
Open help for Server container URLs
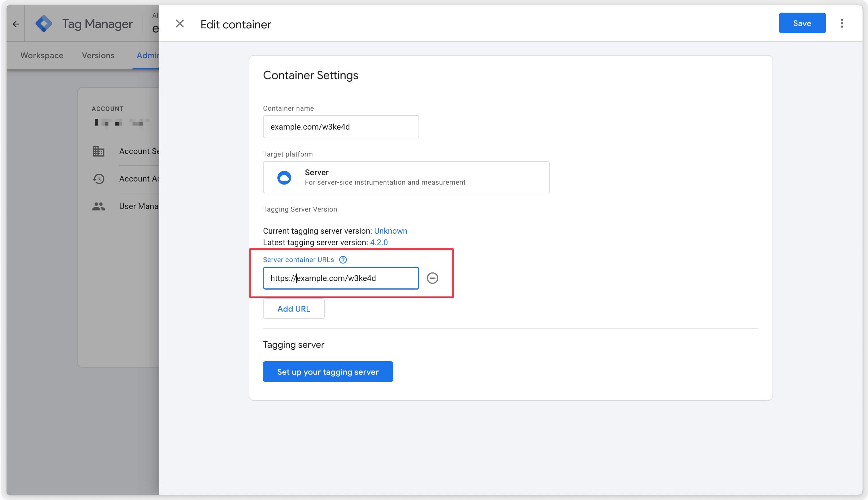click(343, 260)
